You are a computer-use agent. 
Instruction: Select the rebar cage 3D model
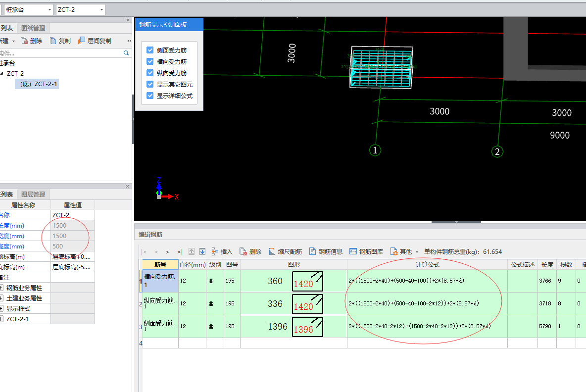click(x=381, y=67)
